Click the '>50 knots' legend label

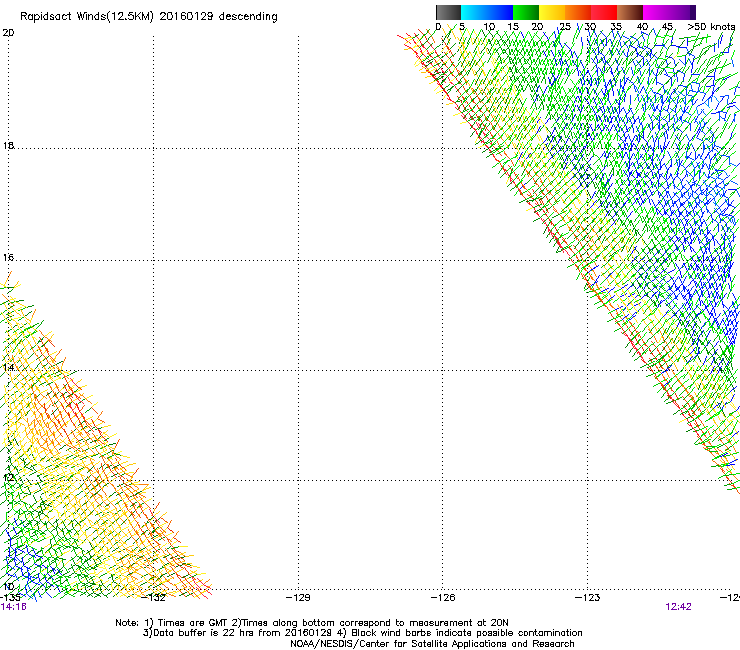[711, 27]
